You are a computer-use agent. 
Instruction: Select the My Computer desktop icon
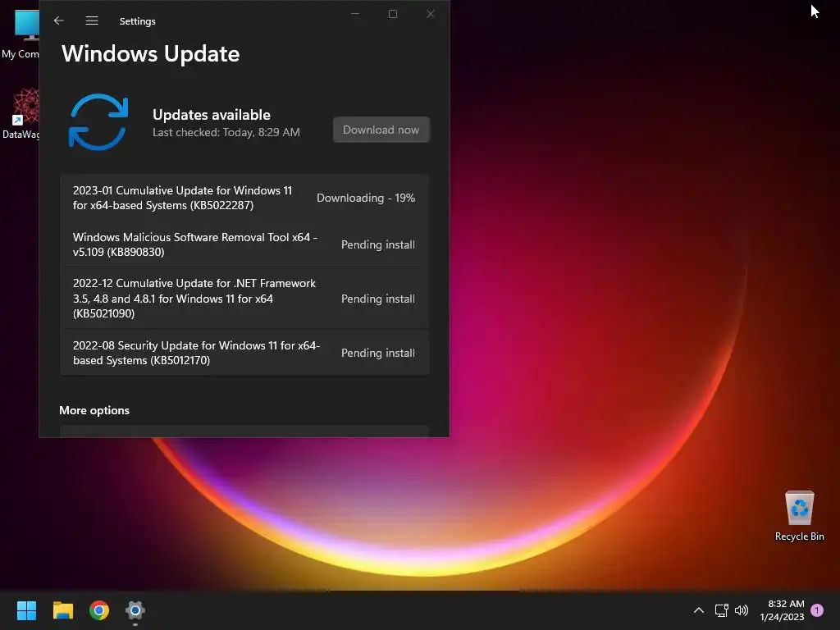coord(21,33)
